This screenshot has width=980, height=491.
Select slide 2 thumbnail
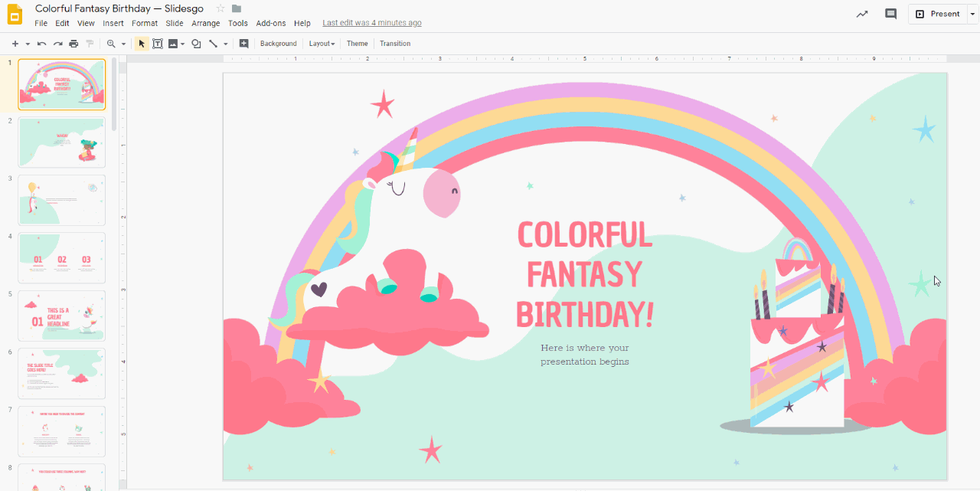[62, 142]
